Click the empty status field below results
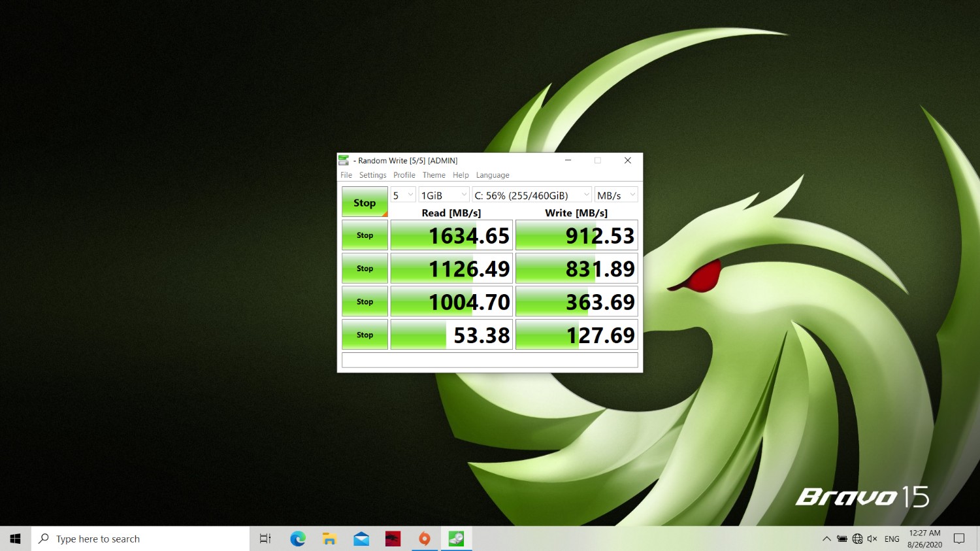This screenshot has width=980, height=551. pyautogui.click(x=490, y=360)
